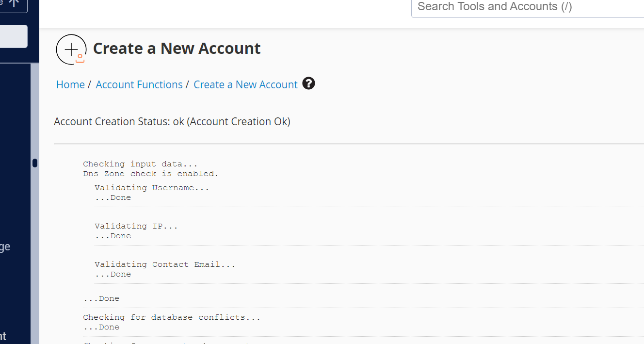Select the Validating Contact Email log entry
The height and width of the screenshot is (344, 644).
pyautogui.click(x=165, y=264)
